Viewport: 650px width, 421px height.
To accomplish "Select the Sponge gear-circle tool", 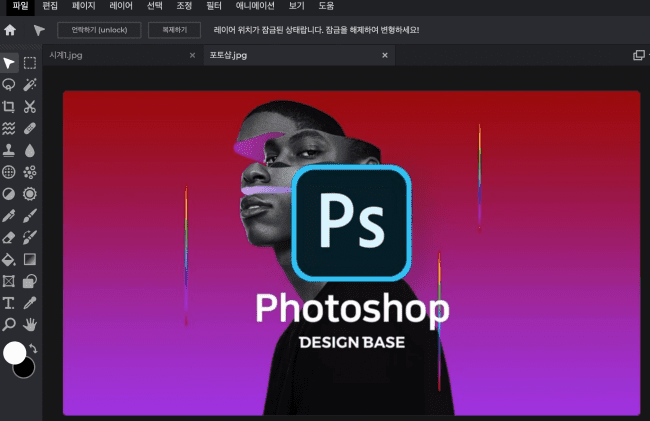I will 30,194.
